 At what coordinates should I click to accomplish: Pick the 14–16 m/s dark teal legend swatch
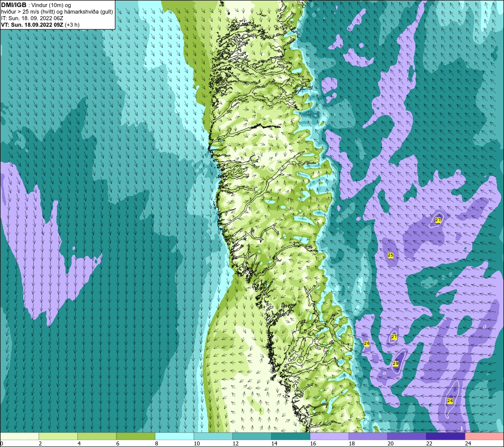click(x=291, y=436)
